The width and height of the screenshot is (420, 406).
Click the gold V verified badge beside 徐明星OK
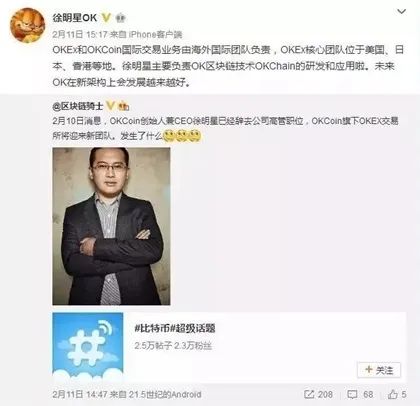(x=106, y=18)
